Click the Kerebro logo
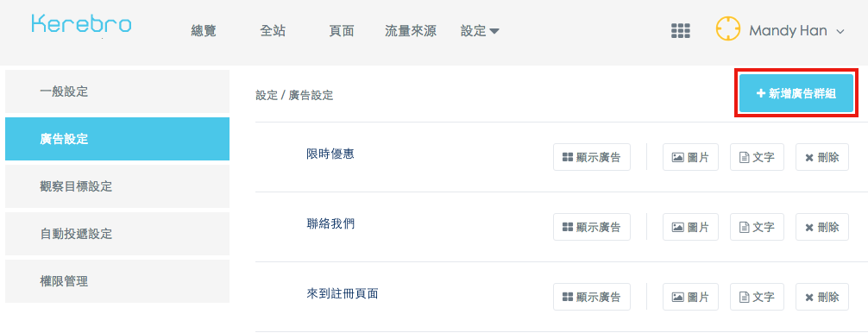This screenshot has height=333, width=868. click(x=81, y=24)
